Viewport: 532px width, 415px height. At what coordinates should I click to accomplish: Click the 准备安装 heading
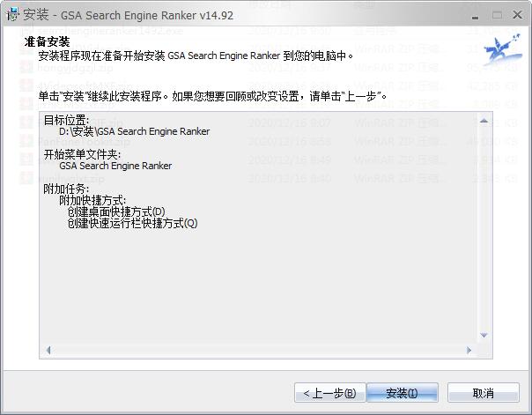48,42
